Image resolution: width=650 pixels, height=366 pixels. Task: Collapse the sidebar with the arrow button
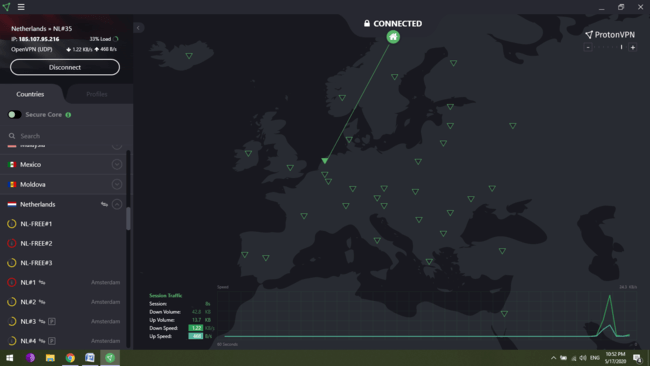click(138, 28)
